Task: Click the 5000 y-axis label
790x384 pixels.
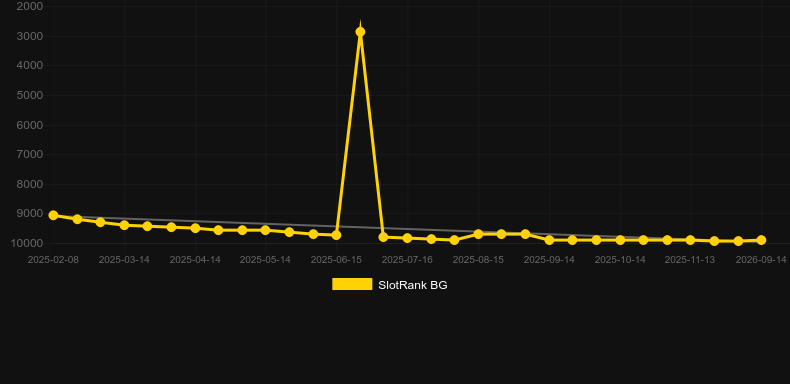Action: click(x=30, y=95)
